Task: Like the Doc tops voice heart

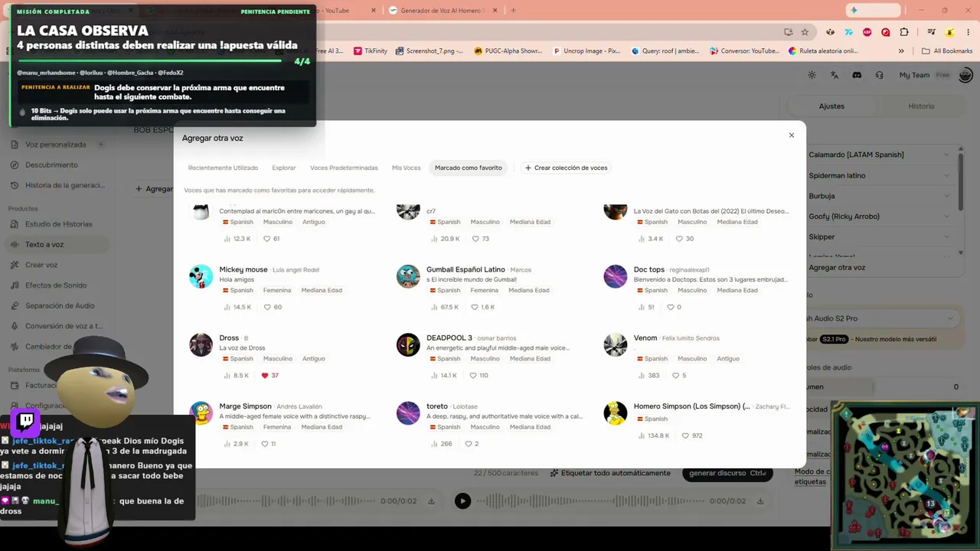Action: 670,307
